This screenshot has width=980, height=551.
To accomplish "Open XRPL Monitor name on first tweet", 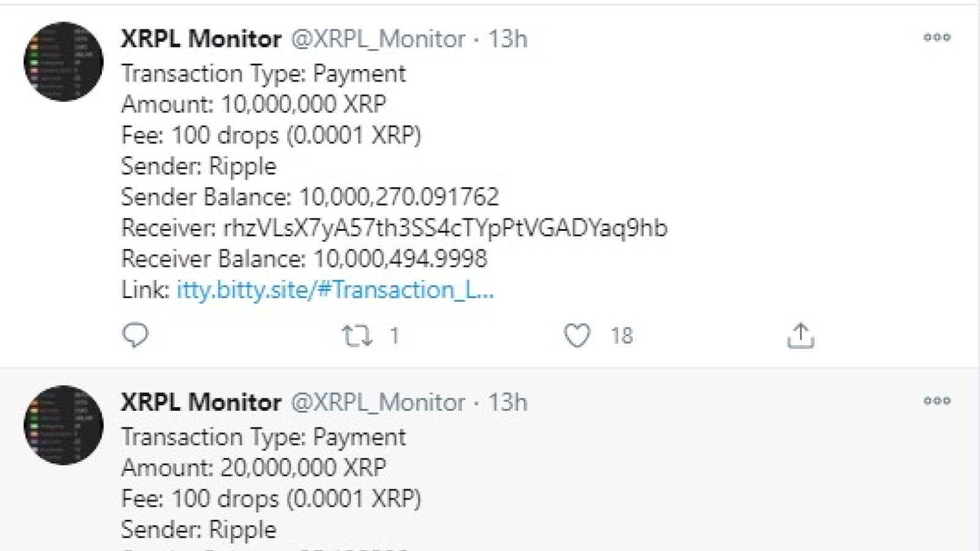I will pos(202,39).
